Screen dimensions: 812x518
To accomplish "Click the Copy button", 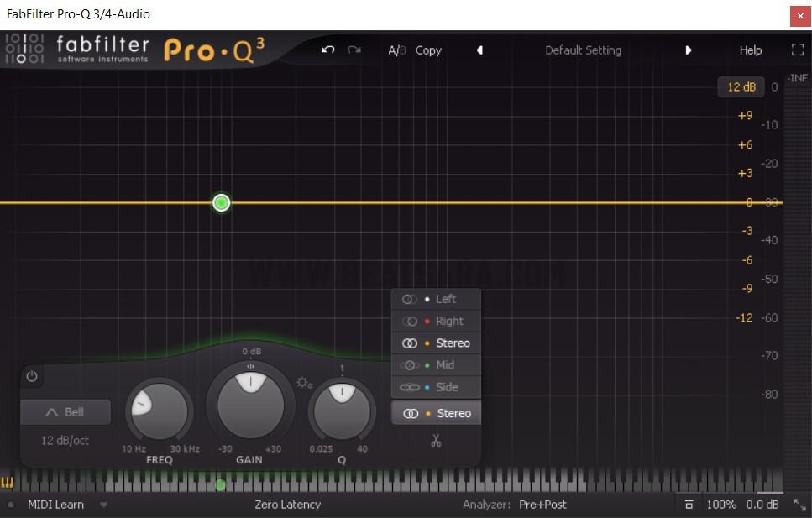I will [428, 50].
